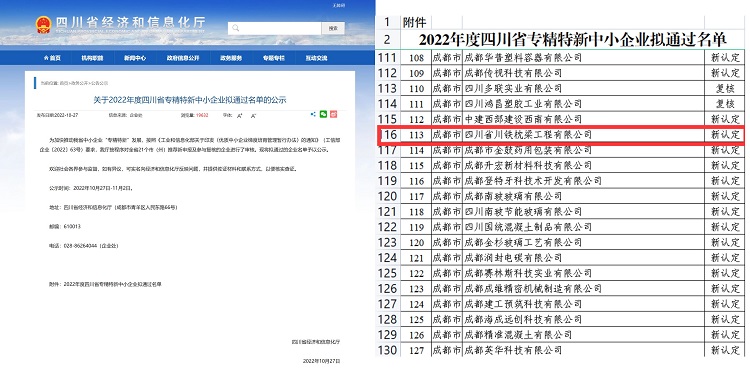The height and width of the screenshot is (375, 750).
Task: Click the 四川省经济和信息化厅 signature at article bottom
Action: coord(315,342)
